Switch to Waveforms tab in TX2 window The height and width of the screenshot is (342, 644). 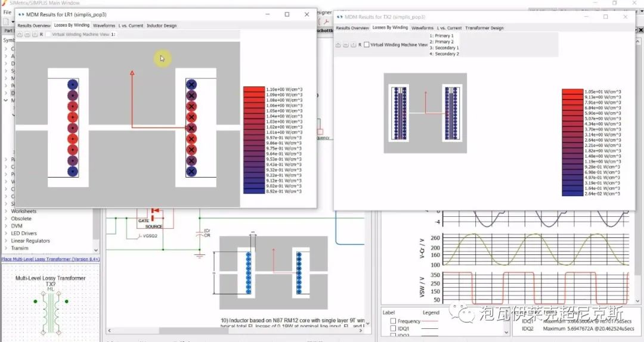point(422,28)
